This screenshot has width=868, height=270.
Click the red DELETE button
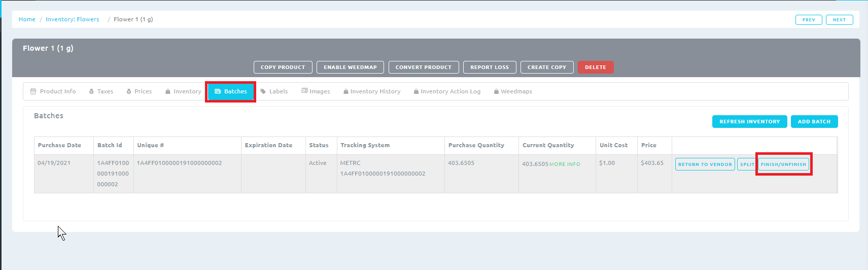pyautogui.click(x=595, y=67)
